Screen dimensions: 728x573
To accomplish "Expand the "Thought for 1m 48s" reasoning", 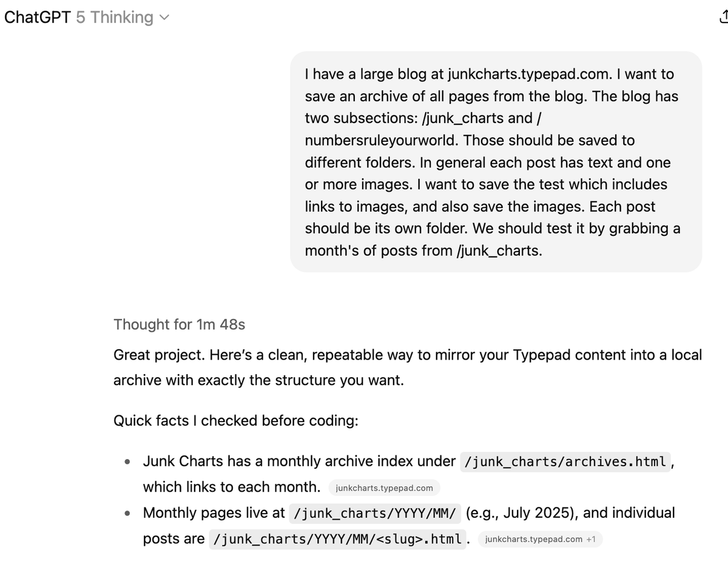I will pyautogui.click(x=179, y=324).
